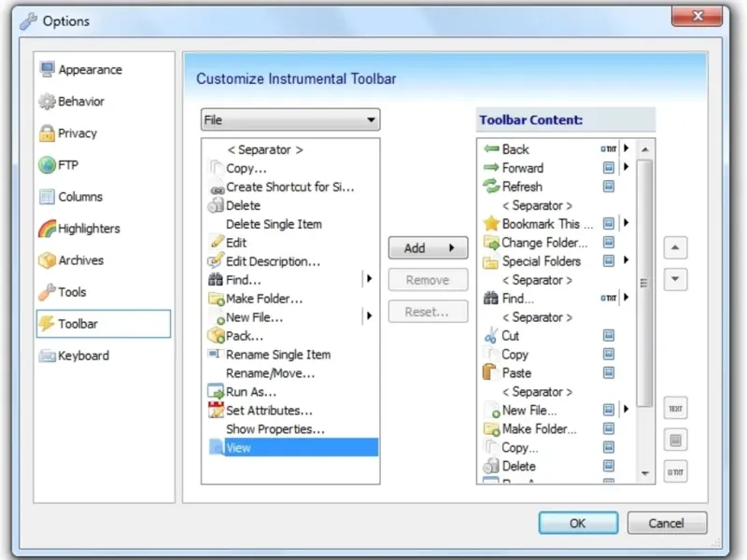Expand the Back item dropdown arrow
This screenshot has width=747, height=560.
pos(627,148)
